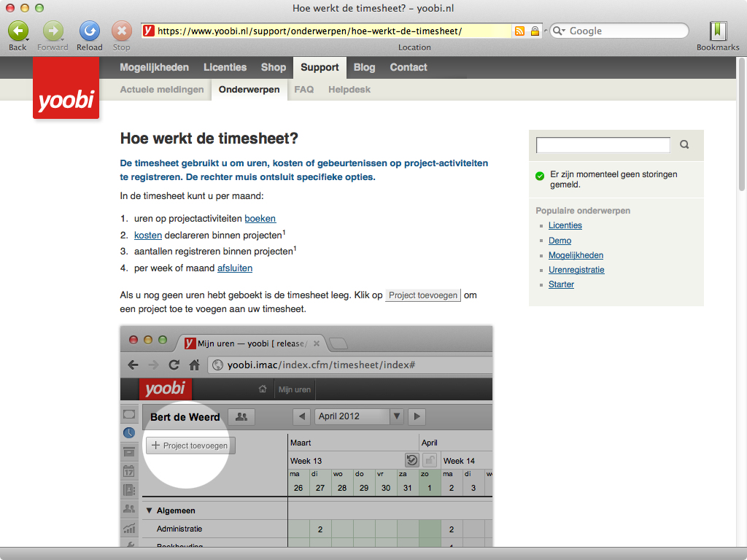The height and width of the screenshot is (560, 747).
Task: Click the 'Maart' month header
Action: 301,443
